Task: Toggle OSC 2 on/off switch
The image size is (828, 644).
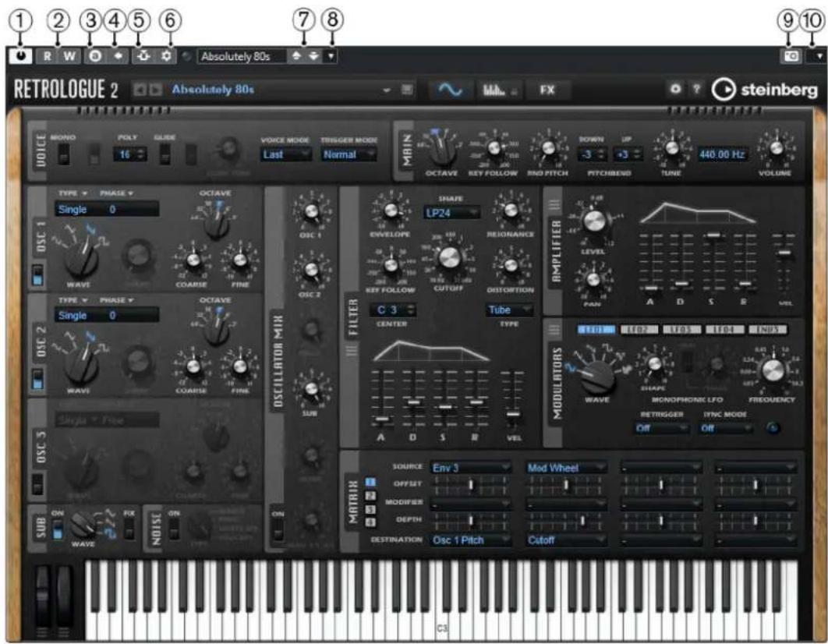Action: (37, 378)
